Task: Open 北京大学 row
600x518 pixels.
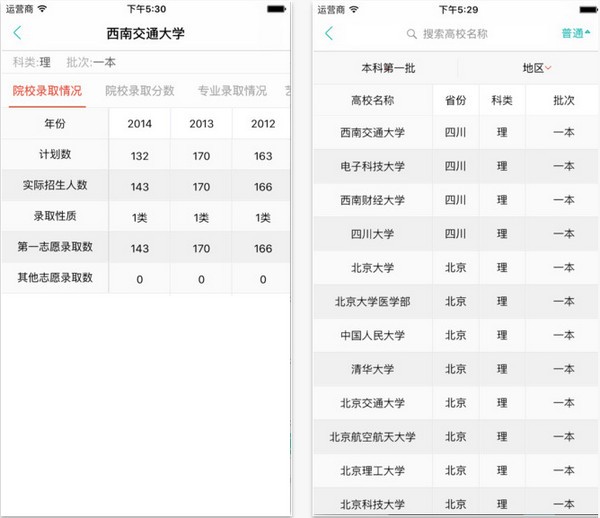Action: 456,267
